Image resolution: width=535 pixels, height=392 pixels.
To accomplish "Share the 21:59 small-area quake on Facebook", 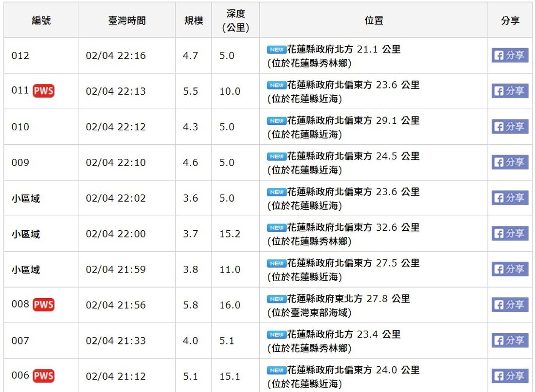I will click(x=510, y=269).
